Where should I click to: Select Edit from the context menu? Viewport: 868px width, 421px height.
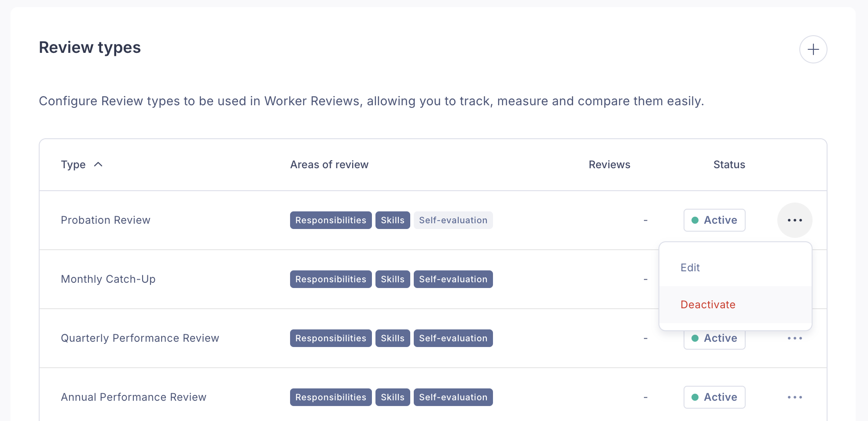[x=690, y=268]
